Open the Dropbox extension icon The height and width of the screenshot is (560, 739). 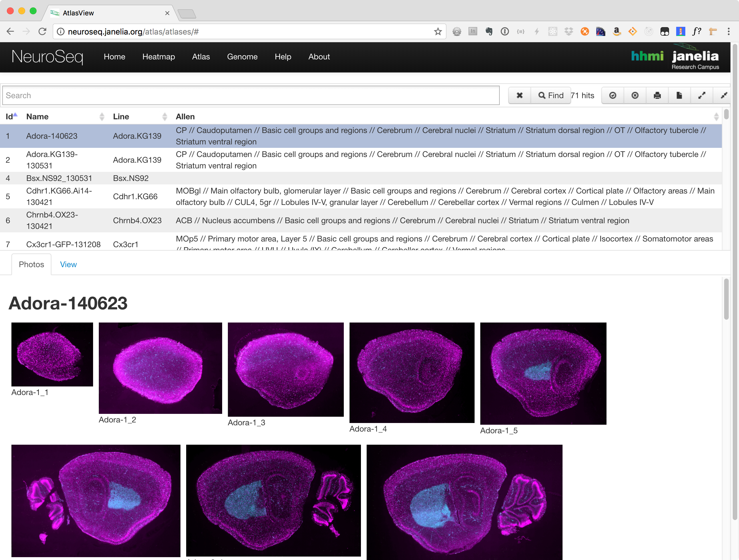pos(569,31)
